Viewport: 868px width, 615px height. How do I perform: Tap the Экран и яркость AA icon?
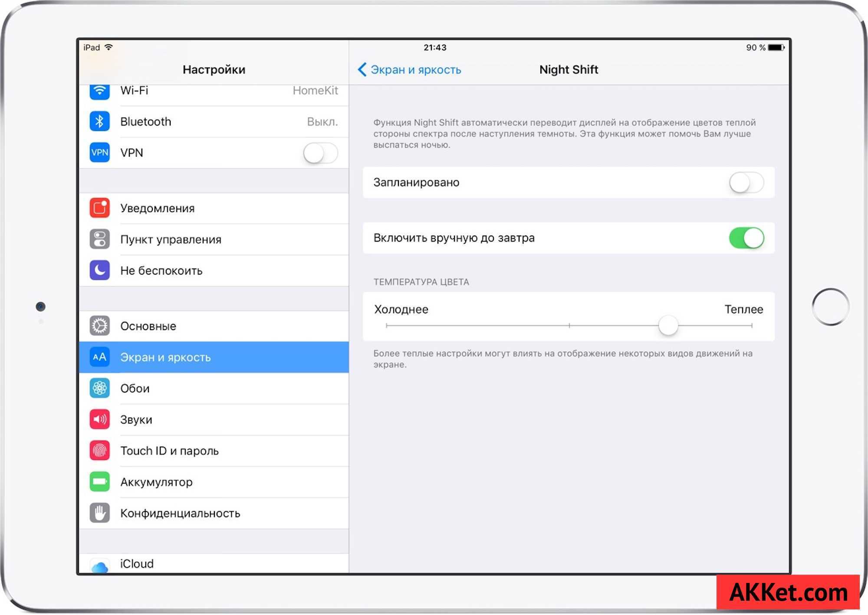pyautogui.click(x=99, y=357)
